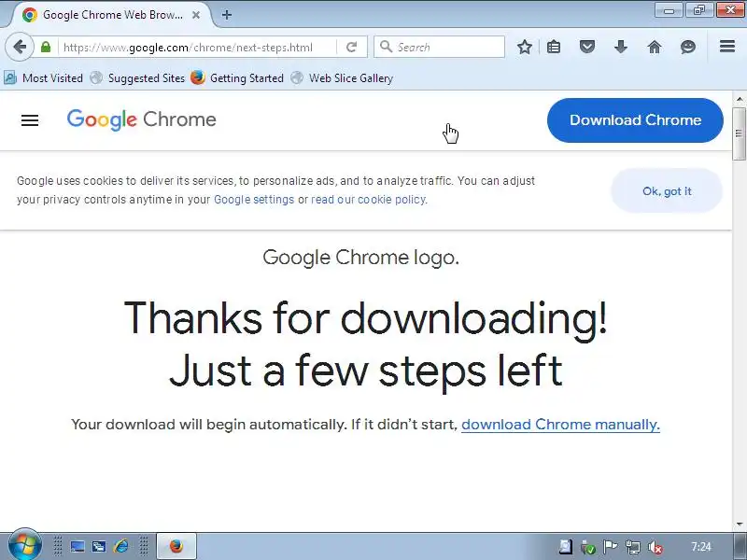Launch Internet Explorer from the taskbar
747x560 pixels.
click(120, 546)
